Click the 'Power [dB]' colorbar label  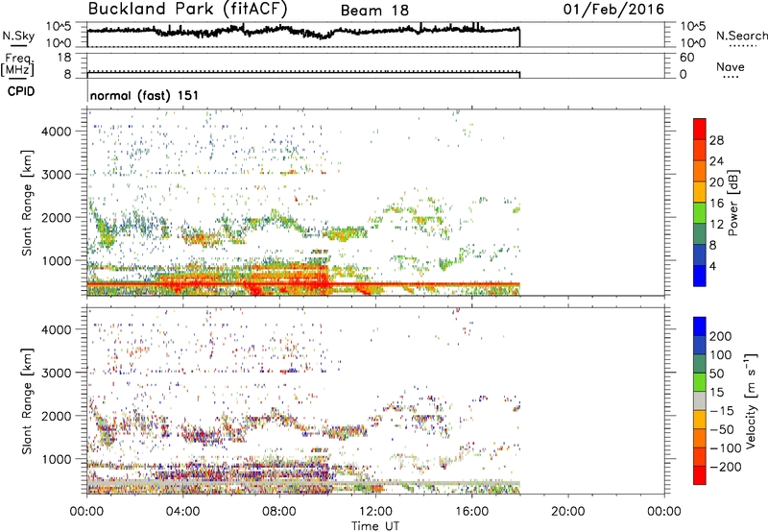pyautogui.click(x=733, y=203)
